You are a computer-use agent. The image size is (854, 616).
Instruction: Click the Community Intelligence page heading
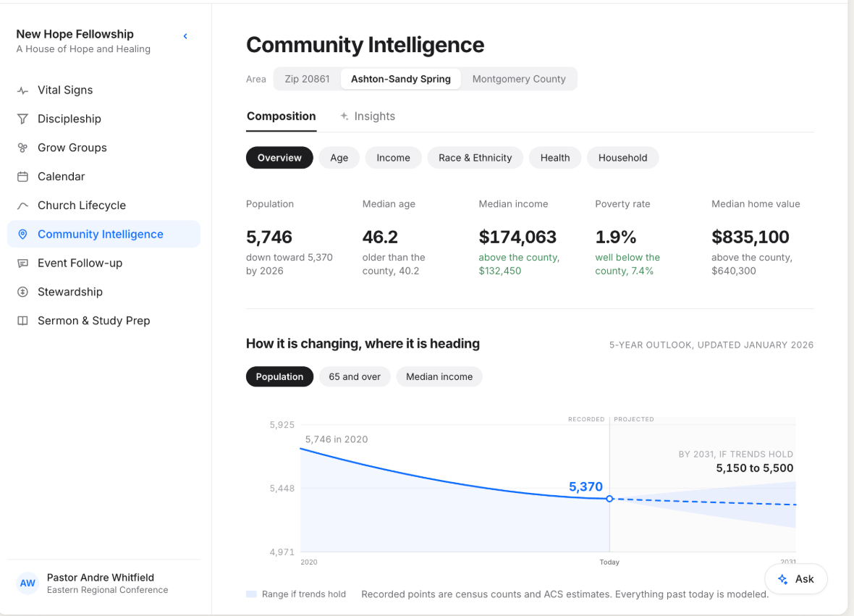365,45
